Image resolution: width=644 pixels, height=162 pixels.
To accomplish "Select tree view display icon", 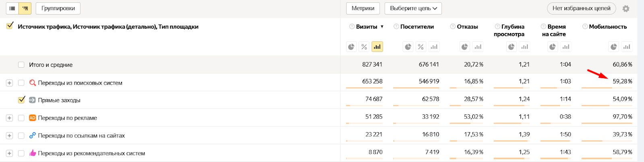I will pyautogui.click(x=25, y=8).
